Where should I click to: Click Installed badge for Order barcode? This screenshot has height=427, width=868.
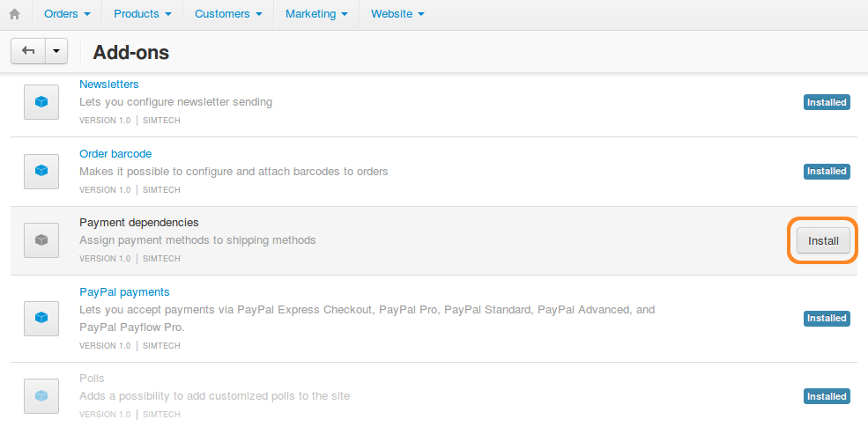click(x=827, y=172)
